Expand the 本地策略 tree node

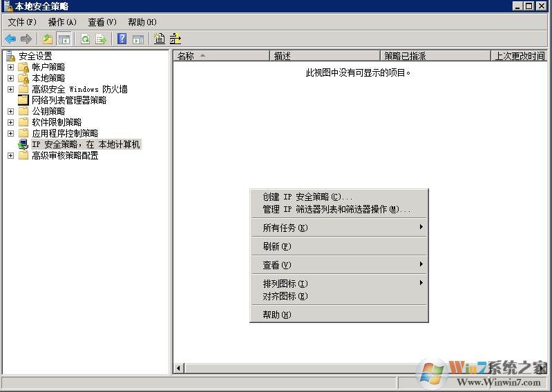click(x=10, y=78)
